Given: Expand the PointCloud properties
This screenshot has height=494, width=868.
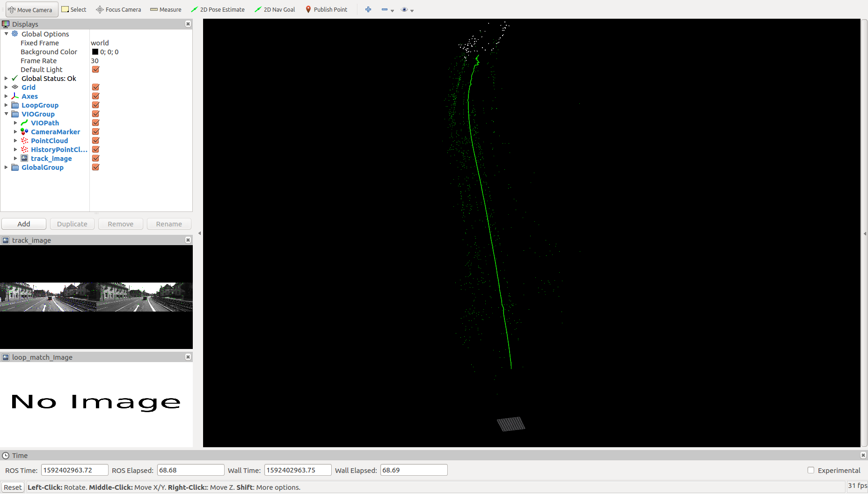Looking at the screenshot, I should [15, 140].
